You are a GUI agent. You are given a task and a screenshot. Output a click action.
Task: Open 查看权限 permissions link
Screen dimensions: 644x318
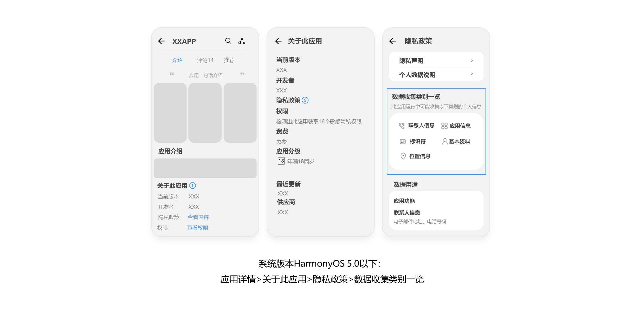198,228
